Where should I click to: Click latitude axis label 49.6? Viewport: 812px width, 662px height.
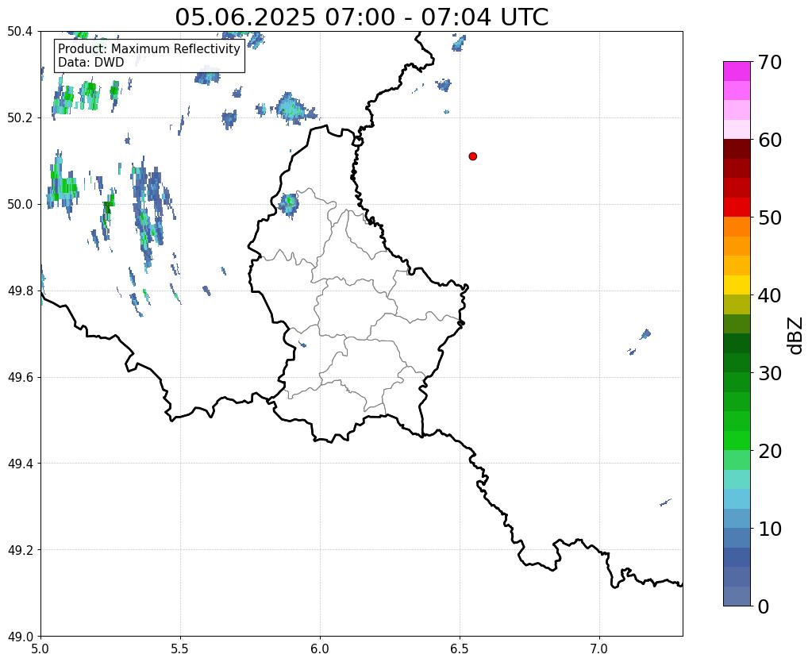[x=20, y=378]
